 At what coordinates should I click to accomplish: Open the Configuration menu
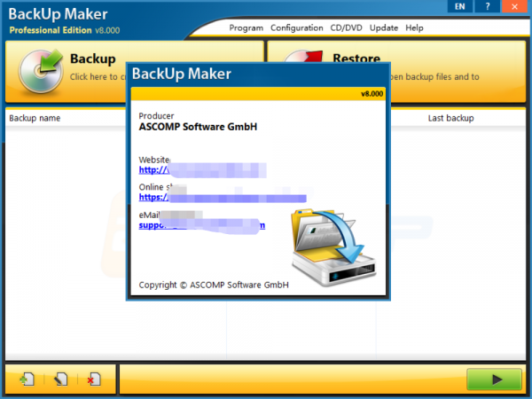tap(297, 27)
